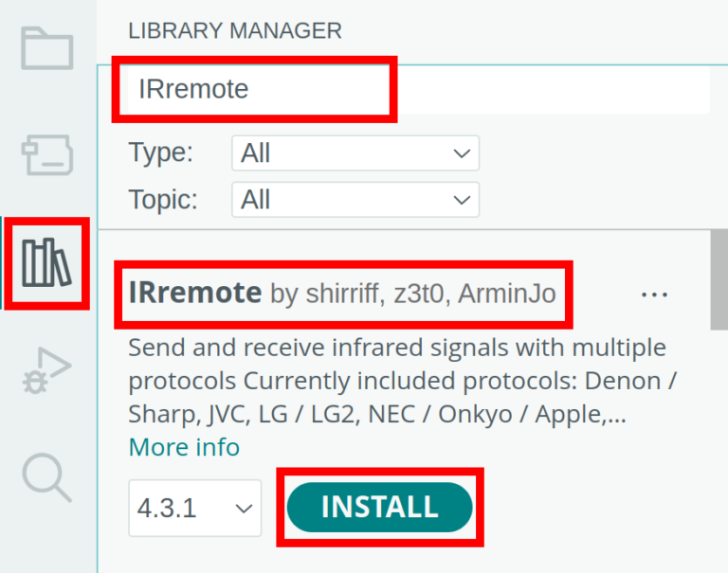Image resolution: width=728 pixels, height=573 pixels.
Task: Expand the Topic filter dropdown
Action: click(355, 200)
